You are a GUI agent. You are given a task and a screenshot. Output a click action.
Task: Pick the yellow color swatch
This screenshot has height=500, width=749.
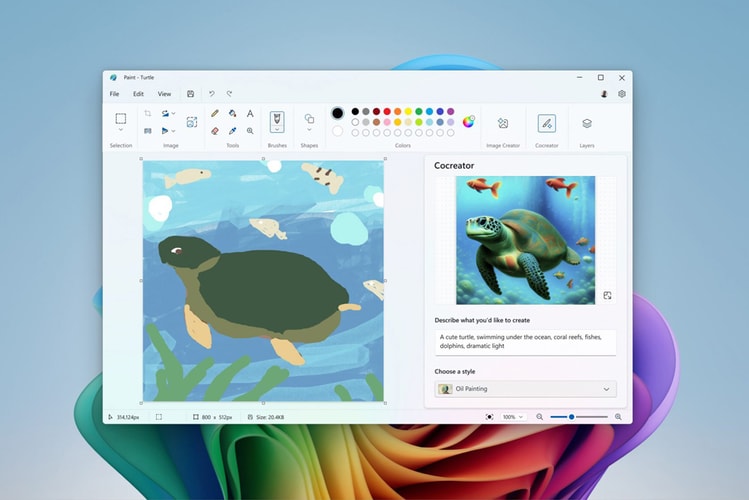click(408, 111)
